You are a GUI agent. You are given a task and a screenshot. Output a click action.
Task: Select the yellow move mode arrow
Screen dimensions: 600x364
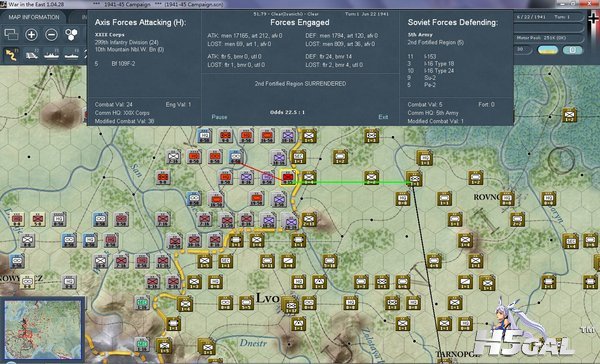point(11,55)
